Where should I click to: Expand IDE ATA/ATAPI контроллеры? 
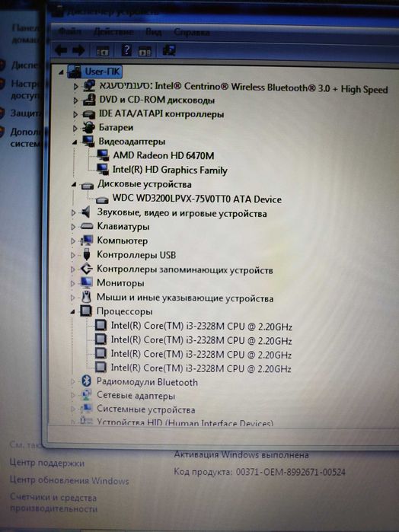[75, 115]
